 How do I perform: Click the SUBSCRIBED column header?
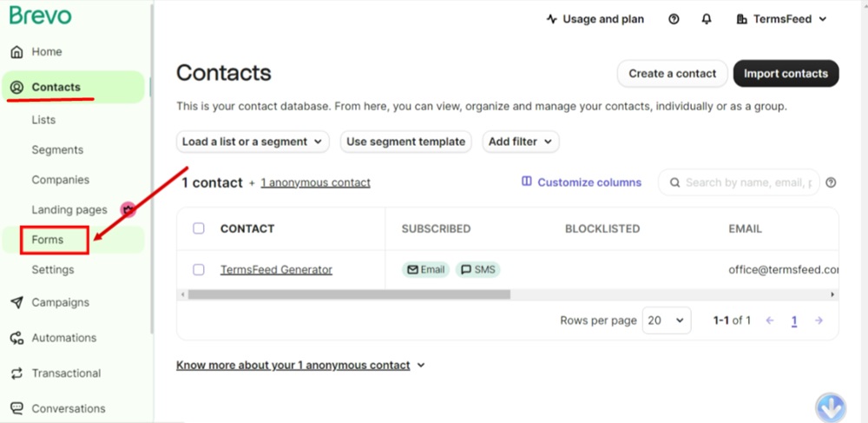coord(437,228)
